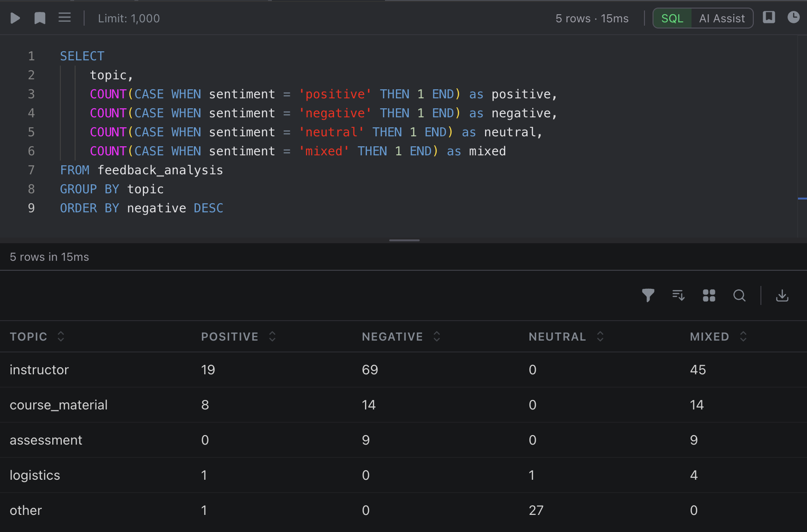The image size is (807, 532).
Task: Open the hamburger menu in query toolbar
Action: (x=65, y=18)
